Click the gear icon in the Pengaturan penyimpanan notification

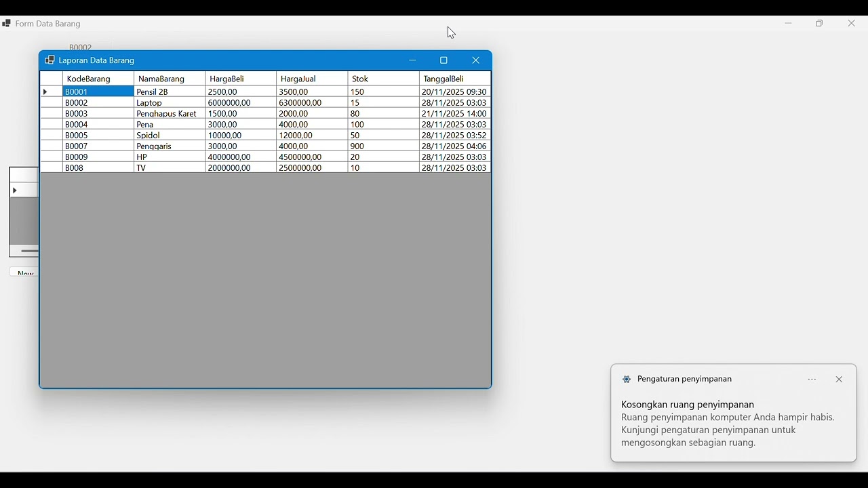[627, 380]
